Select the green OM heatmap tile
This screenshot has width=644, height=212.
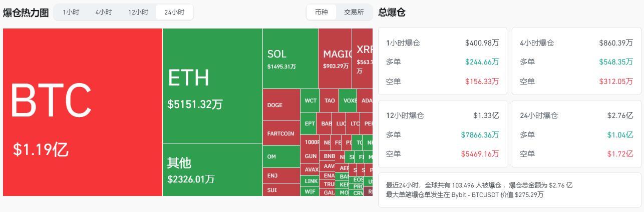281,156
